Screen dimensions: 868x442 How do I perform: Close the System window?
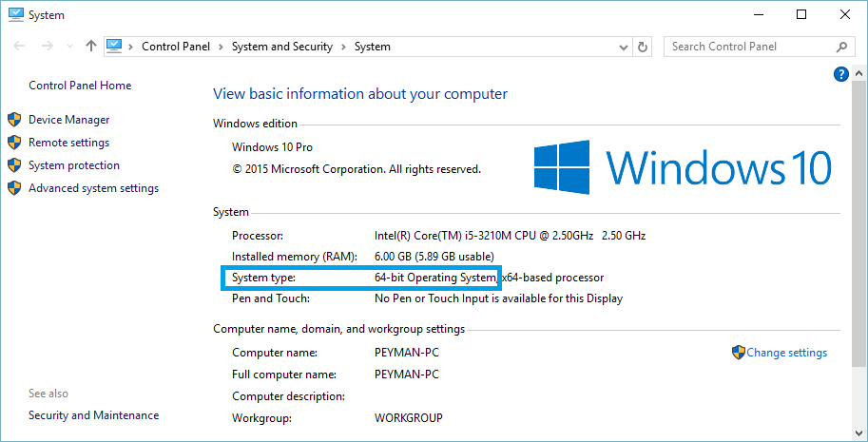click(845, 15)
